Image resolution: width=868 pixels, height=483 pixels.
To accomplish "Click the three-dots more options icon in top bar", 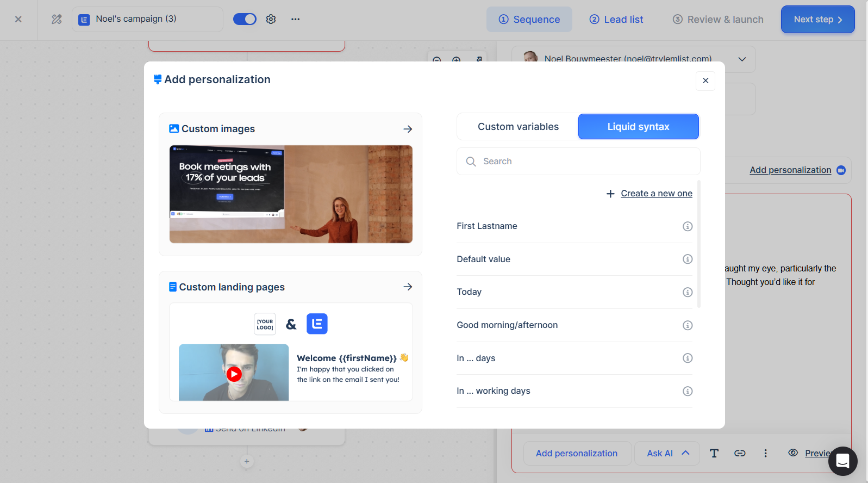I will (x=295, y=19).
